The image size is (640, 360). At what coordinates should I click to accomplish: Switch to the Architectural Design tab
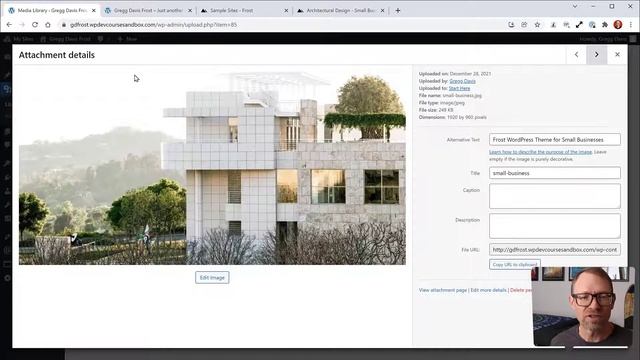tap(340, 11)
